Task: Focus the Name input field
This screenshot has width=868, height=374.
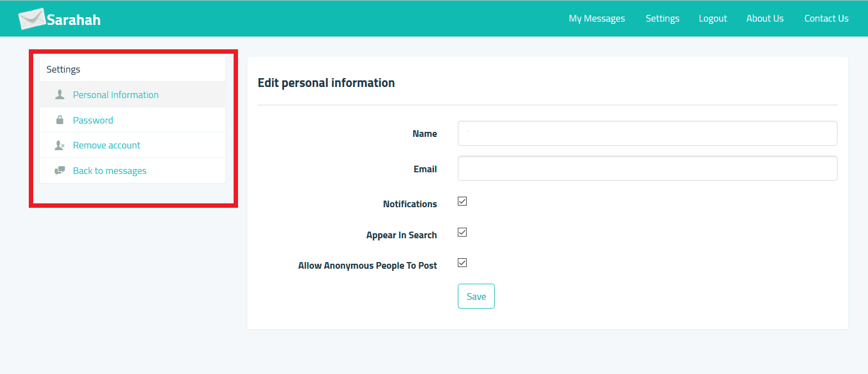Action: pyautogui.click(x=647, y=134)
